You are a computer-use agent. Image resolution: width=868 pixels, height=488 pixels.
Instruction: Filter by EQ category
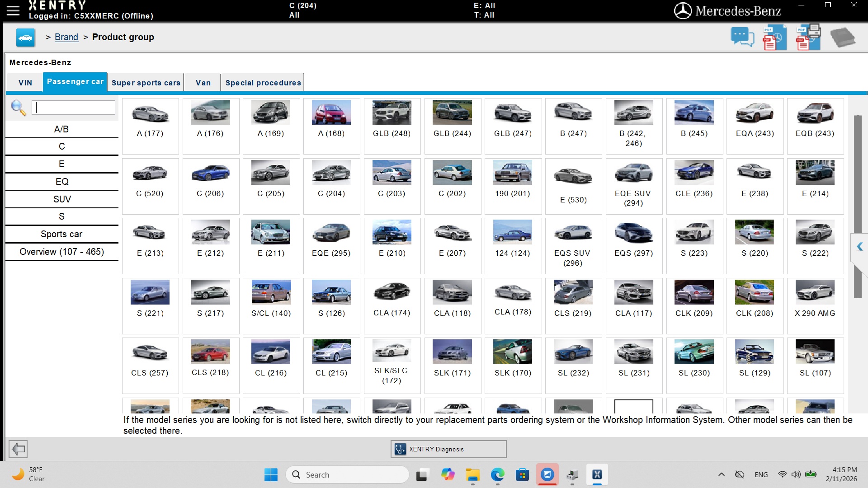[x=61, y=182]
